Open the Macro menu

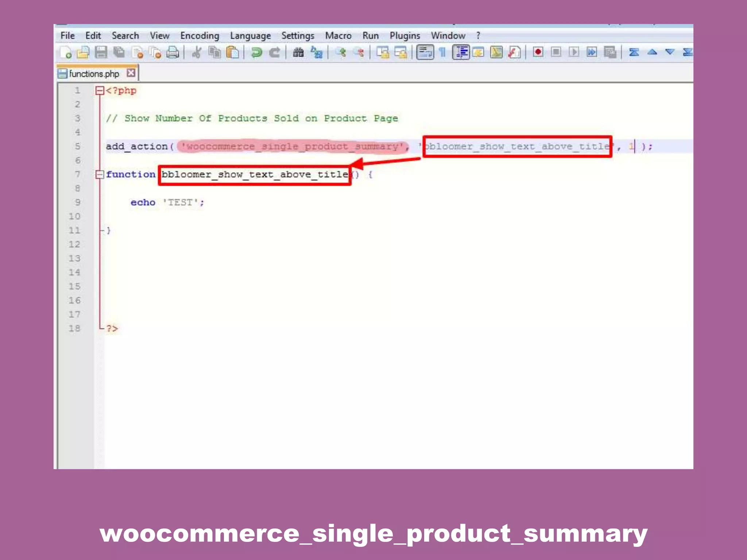click(x=338, y=36)
